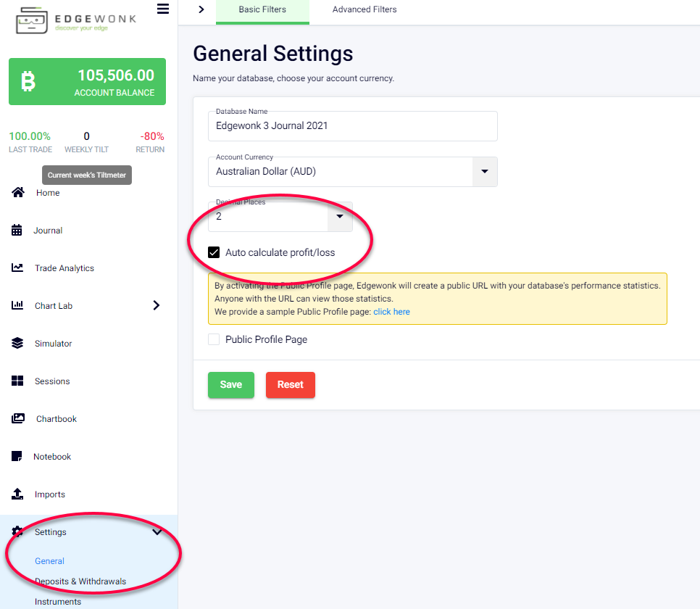Open the Home menu item
This screenshot has height=609, width=700.
(x=48, y=193)
